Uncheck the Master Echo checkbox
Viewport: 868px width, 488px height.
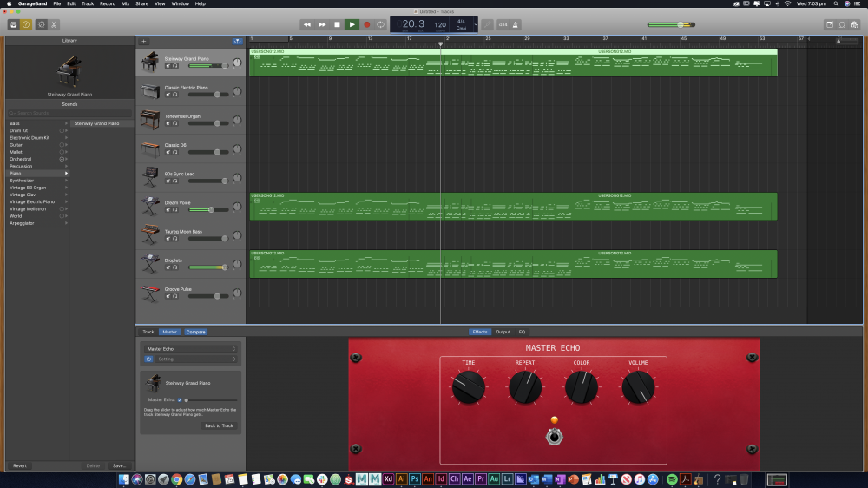click(180, 400)
